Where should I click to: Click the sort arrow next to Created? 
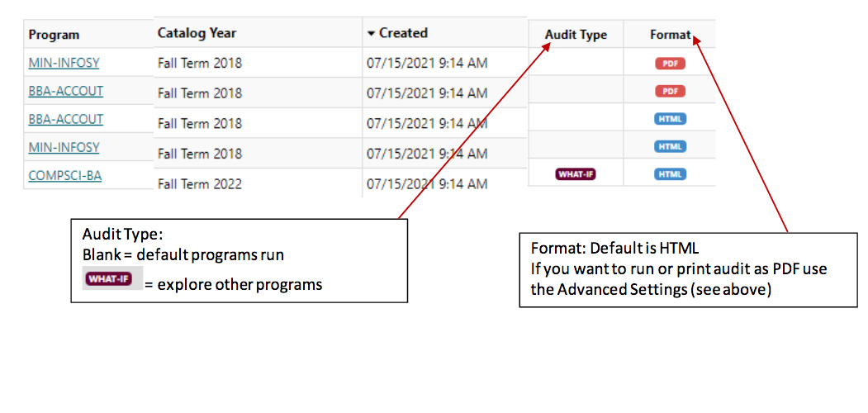tap(372, 34)
